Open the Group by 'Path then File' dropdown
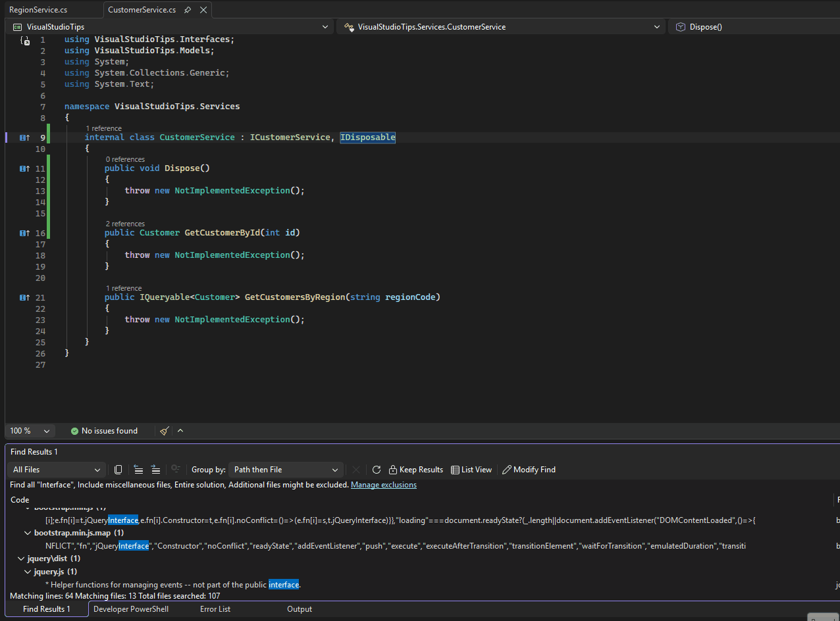This screenshot has height=621, width=840. [x=286, y=470]
